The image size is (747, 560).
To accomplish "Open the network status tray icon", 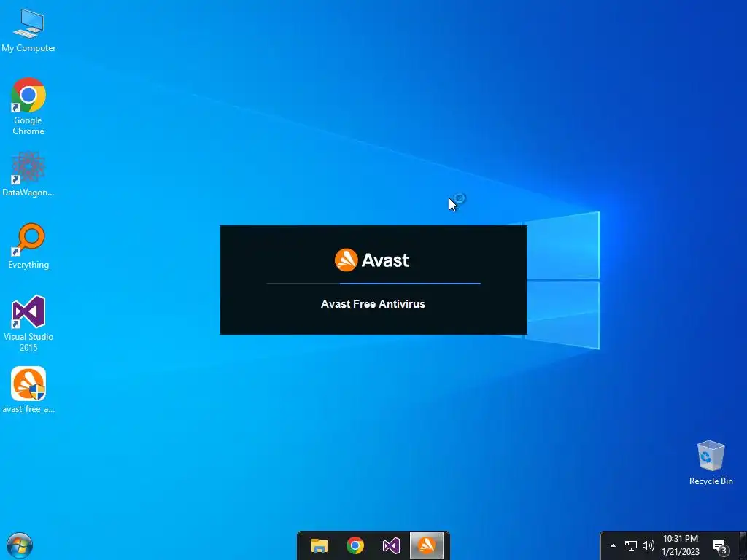I will click(631, 545).
